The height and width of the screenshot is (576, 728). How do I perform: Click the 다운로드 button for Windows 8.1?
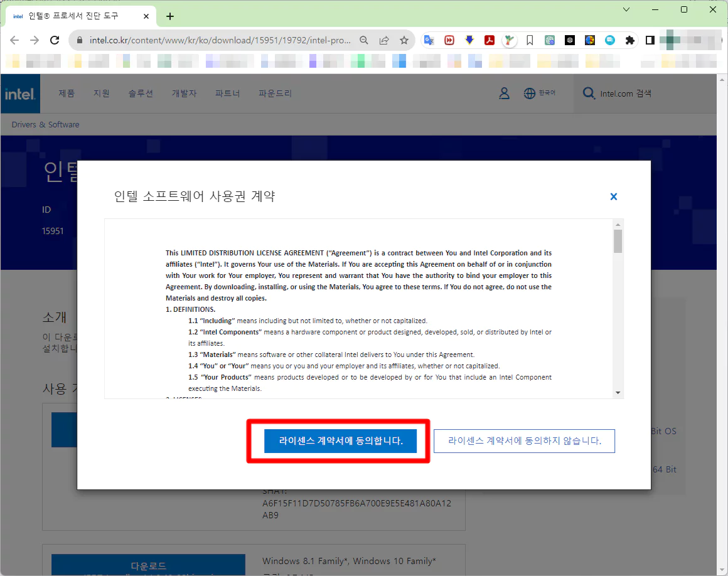[149, 565]
